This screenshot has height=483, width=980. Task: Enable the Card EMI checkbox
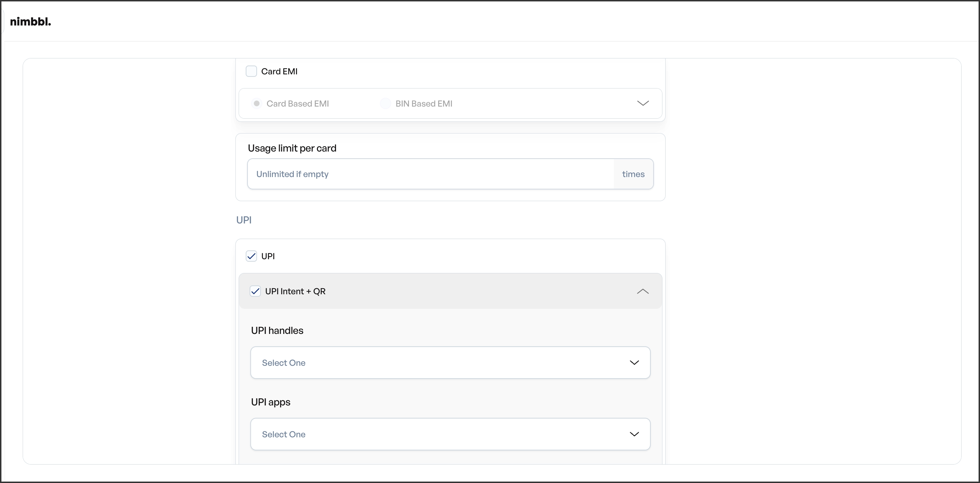[x=251, y=71]
